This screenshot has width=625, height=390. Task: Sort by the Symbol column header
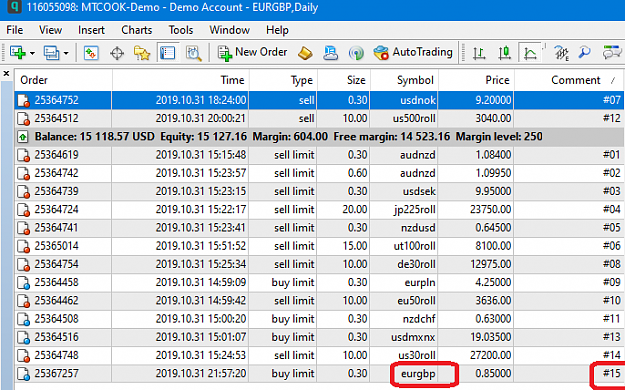pos(404,80)
